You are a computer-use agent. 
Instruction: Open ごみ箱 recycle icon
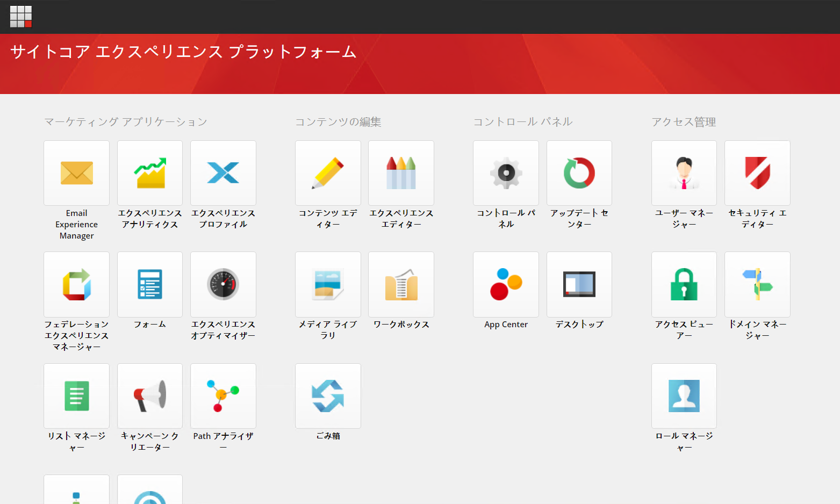click(328, 396)
